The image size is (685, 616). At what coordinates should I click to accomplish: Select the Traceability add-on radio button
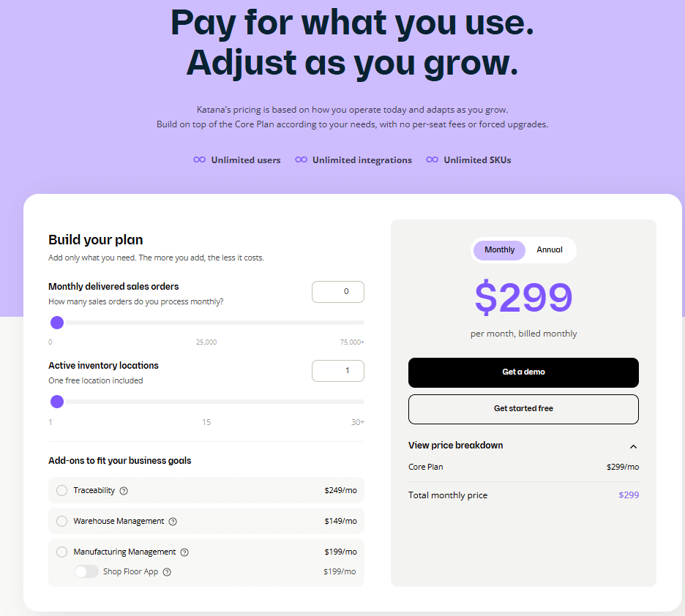pyautogui.click(x=61, y=490)
